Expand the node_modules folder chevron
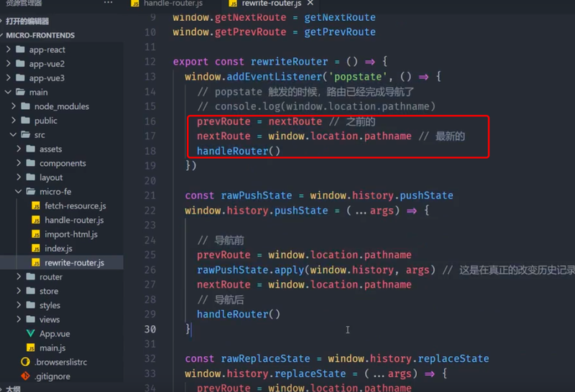The image size is (575, 392). [x=14, y=106]
